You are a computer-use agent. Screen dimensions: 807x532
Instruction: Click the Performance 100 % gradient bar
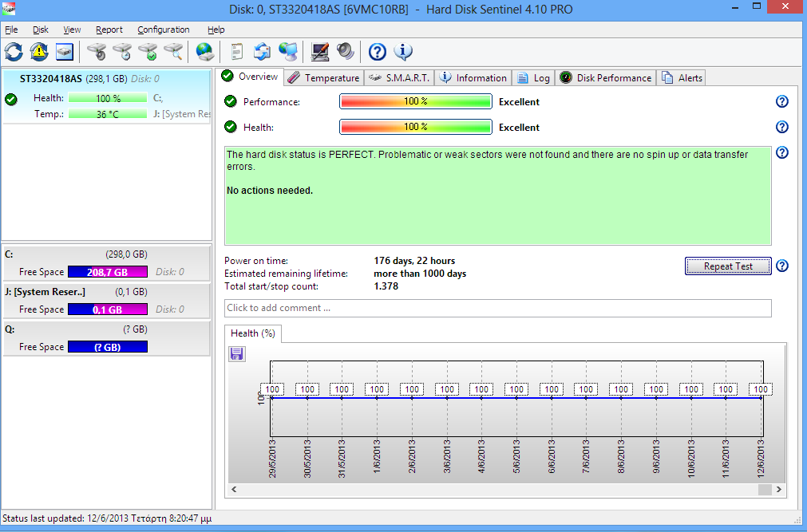[x=416, y=101]
